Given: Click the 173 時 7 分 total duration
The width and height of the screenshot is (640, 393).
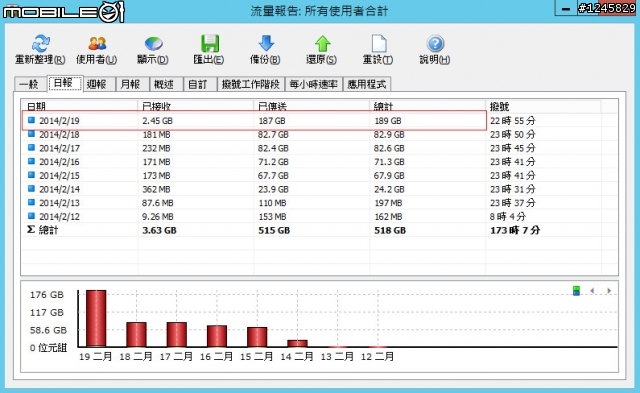Looking at the screenshot, I should (515, 230).
